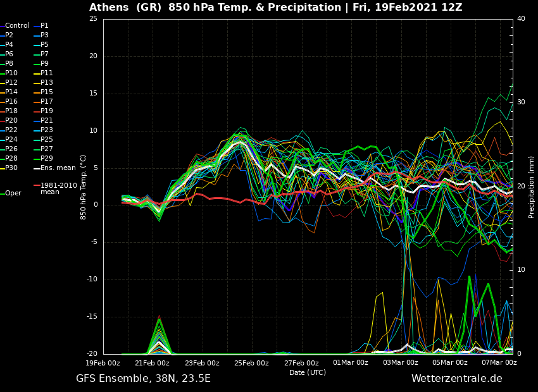Viewport: 538px width, 392px height.
Task: Select the P30 legend entry
Action: point(11,168)
